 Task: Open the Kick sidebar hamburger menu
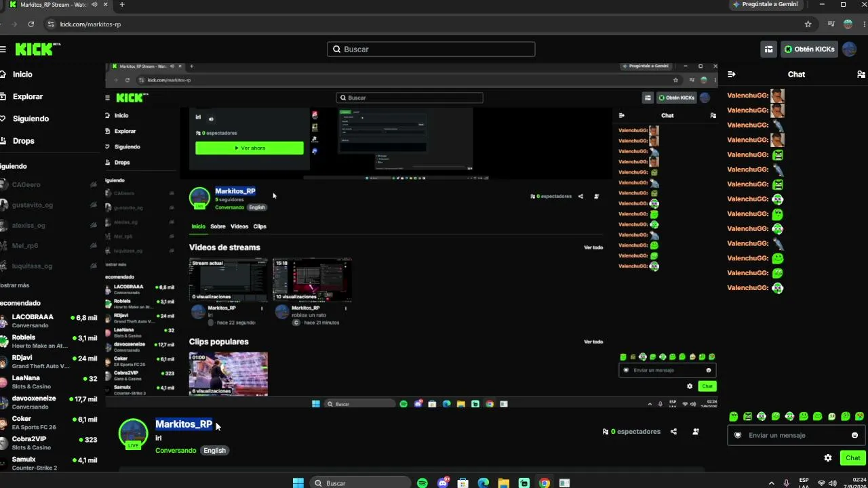click(x=3, y=49)
